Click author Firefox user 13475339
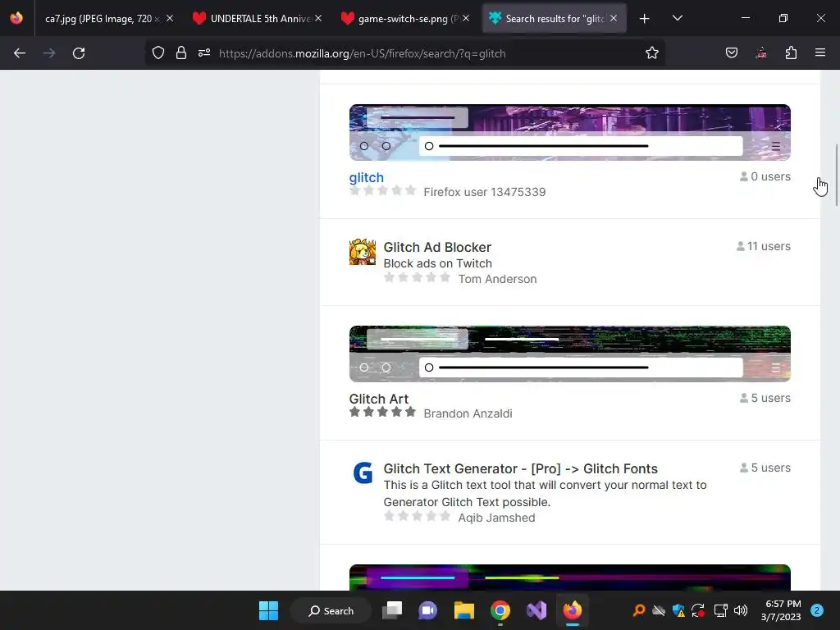This screenshot has height=630, width=840. pos(484,192)
